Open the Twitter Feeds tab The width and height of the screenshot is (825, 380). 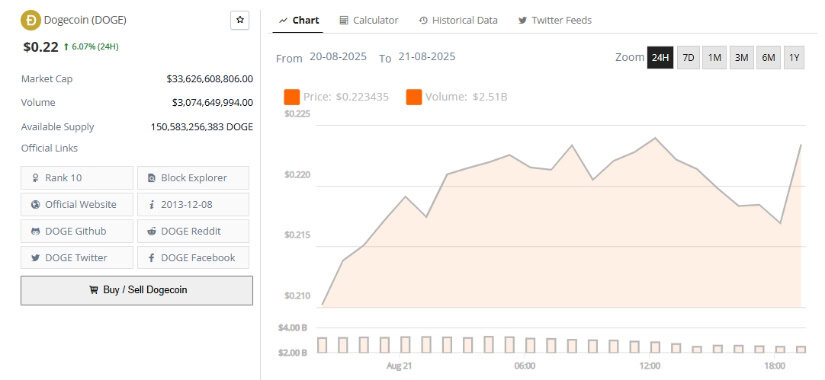(555, 20)
